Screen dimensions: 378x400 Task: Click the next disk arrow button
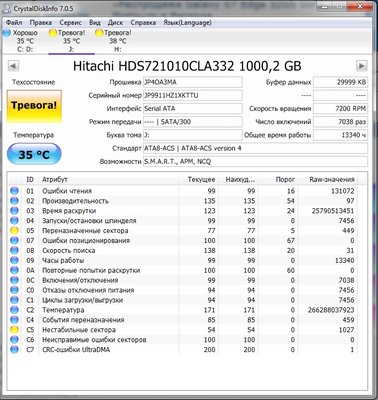362,66
